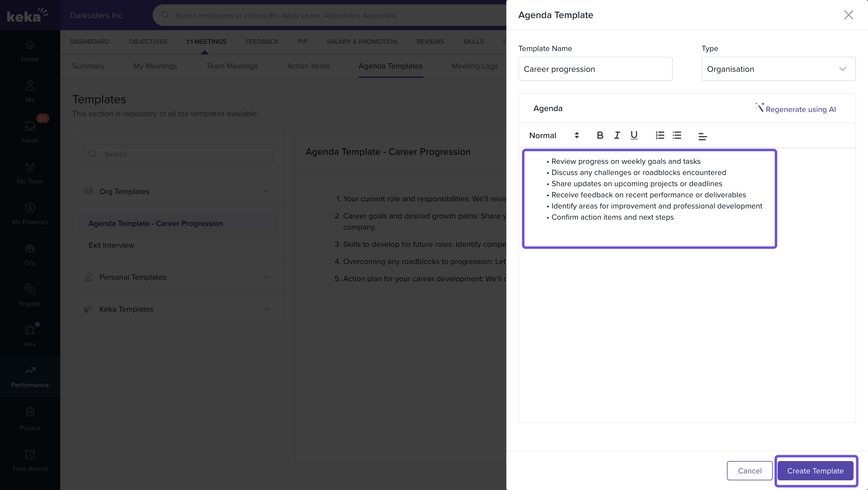Toggle bold formatting in the agenda editor
The width and height of the screenshot is (868, 490).
600,135
